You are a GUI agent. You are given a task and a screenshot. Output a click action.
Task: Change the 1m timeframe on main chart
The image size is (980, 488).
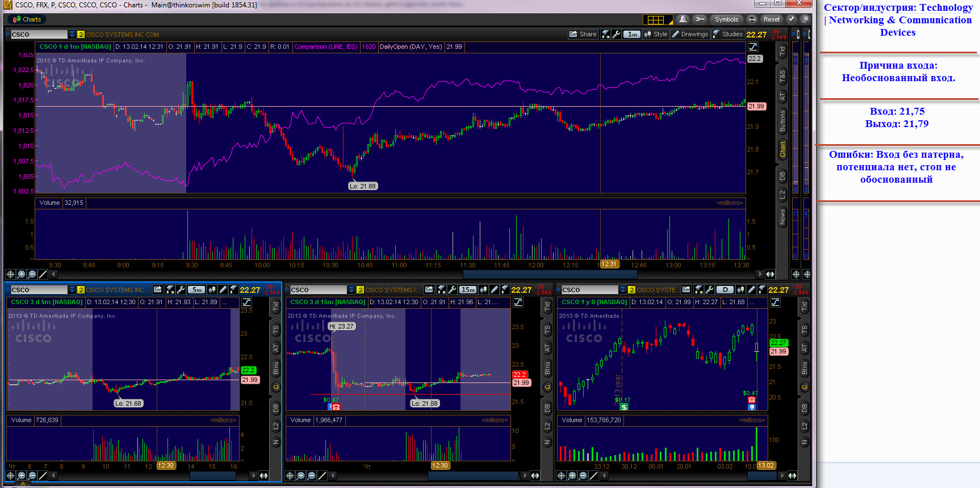(632, 34)
